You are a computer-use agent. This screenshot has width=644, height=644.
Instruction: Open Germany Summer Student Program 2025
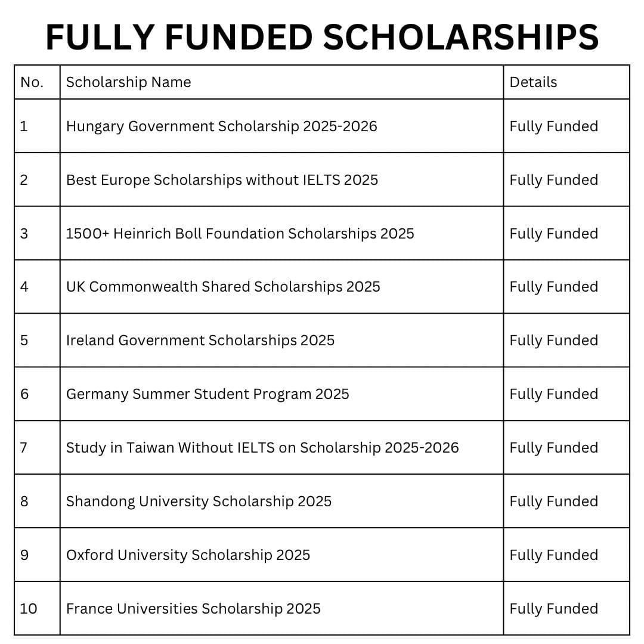208,394
